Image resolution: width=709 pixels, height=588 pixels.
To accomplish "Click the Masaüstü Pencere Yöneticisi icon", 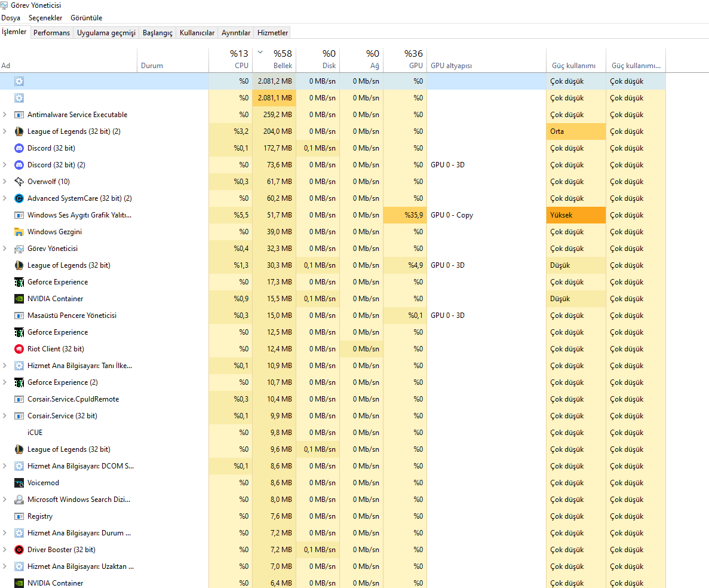I will [19, 316].
